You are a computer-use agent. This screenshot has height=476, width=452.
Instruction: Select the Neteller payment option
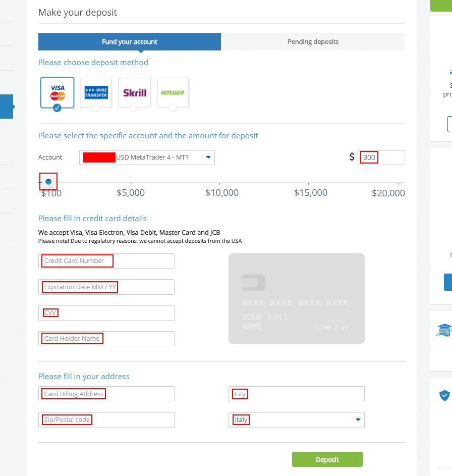point(173,92)
